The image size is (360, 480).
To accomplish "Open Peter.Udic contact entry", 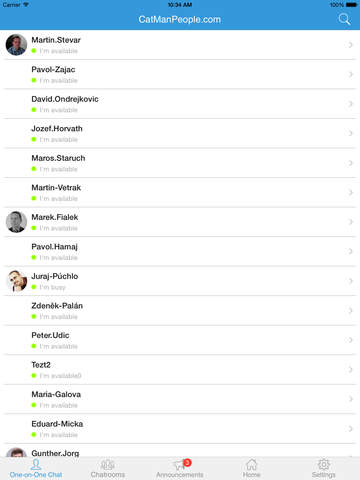I will [x=180, y=340].
